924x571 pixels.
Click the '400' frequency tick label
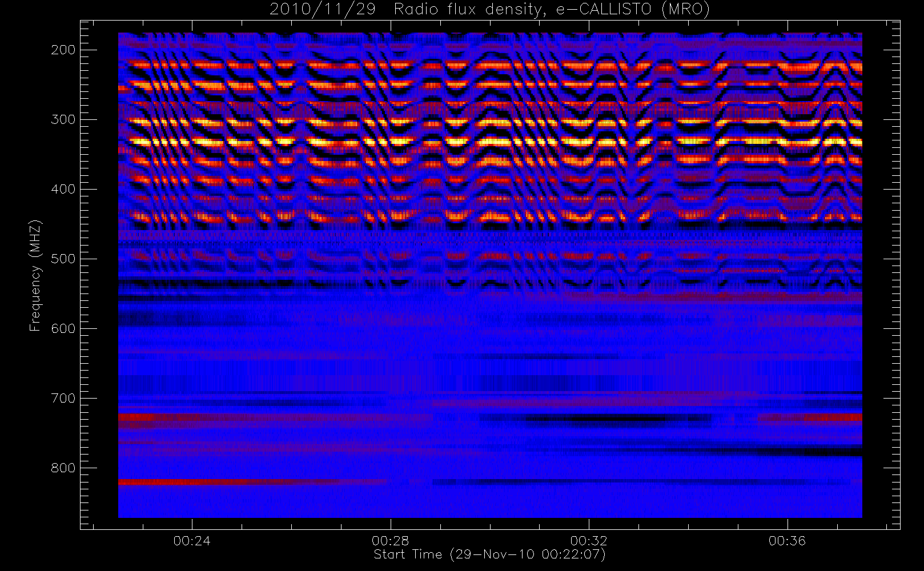(63, 189)
